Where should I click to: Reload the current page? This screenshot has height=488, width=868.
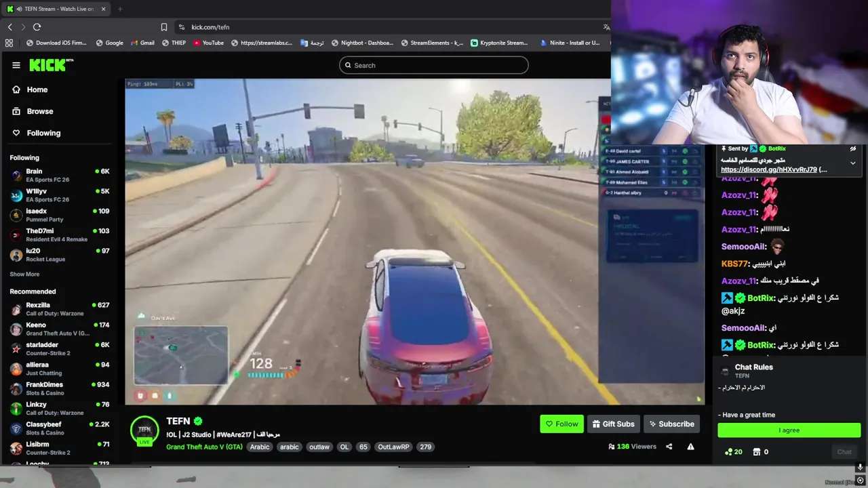pos(37,27)
